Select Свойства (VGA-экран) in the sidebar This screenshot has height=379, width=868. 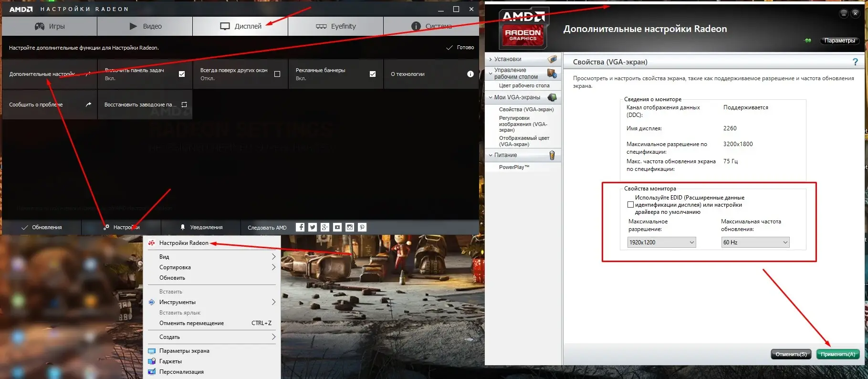[x=526, y=109]
